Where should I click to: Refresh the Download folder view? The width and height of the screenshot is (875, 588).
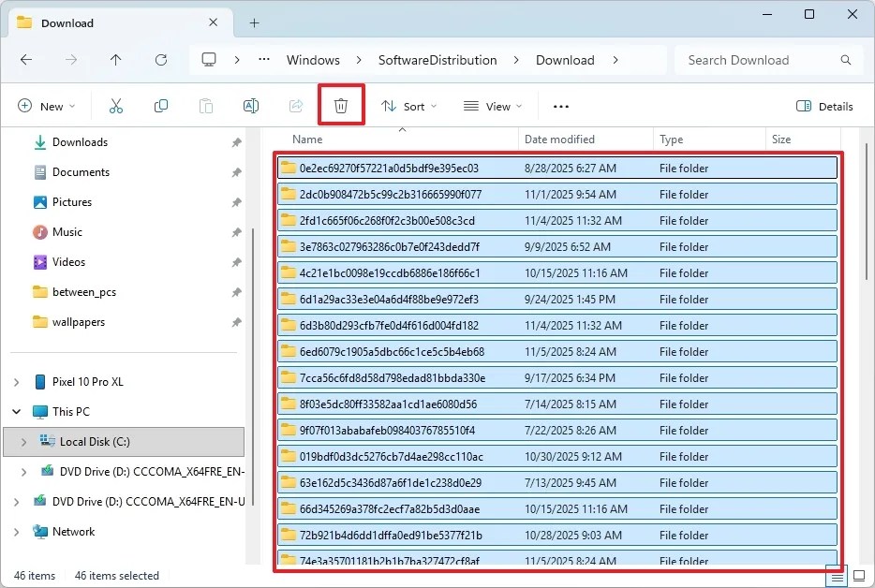160,59
